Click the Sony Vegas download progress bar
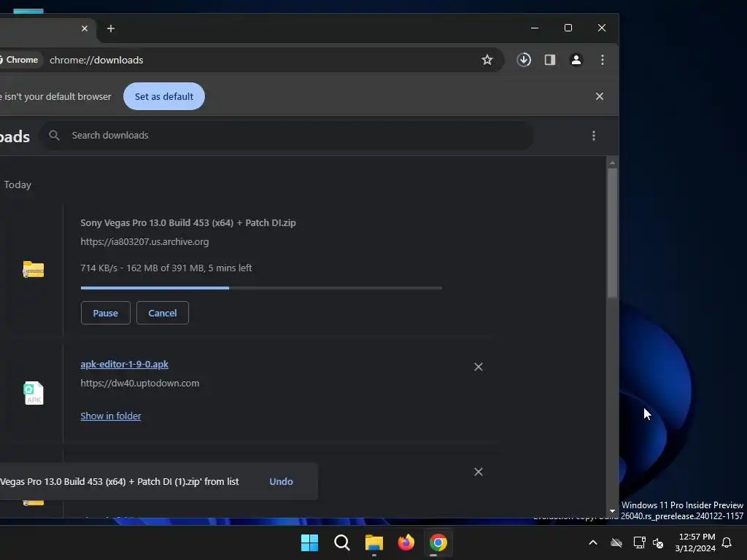Viewport: 747px width, 560px height. click(x=261, y=287)
